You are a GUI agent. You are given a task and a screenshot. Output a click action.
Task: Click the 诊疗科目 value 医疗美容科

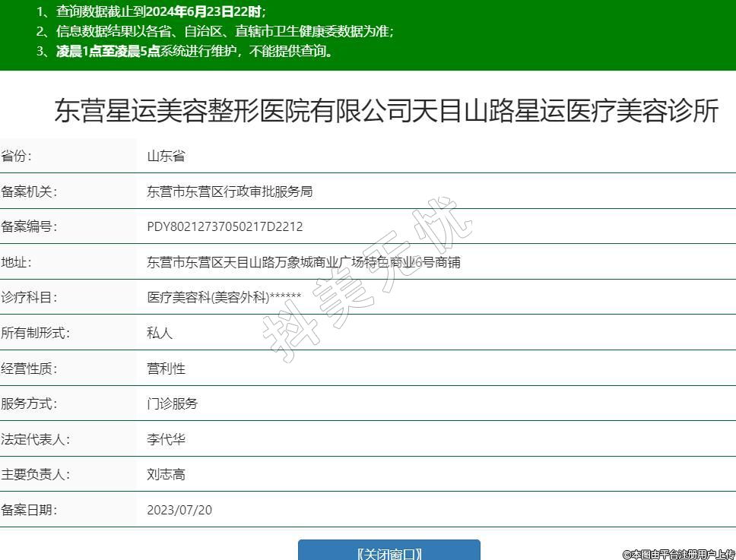pyautogui.click(x=224, y=298)
